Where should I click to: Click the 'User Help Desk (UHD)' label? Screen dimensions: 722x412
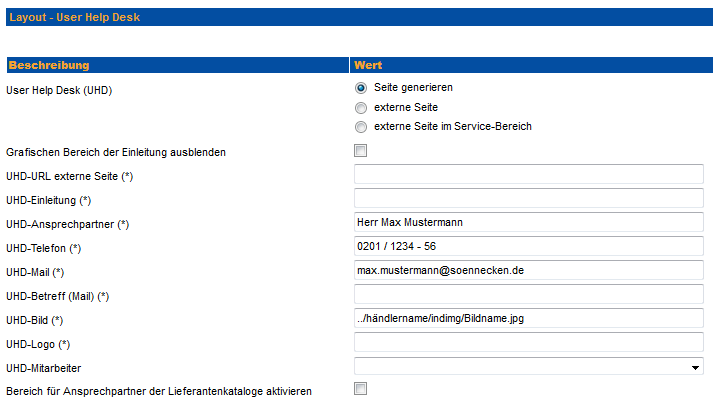click(x=59, y=90)
